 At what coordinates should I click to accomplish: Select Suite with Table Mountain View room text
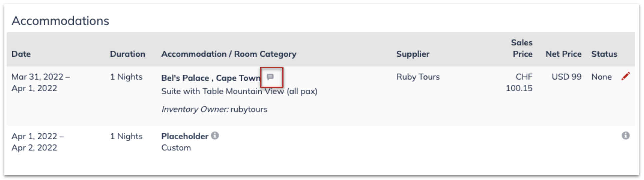239,91
